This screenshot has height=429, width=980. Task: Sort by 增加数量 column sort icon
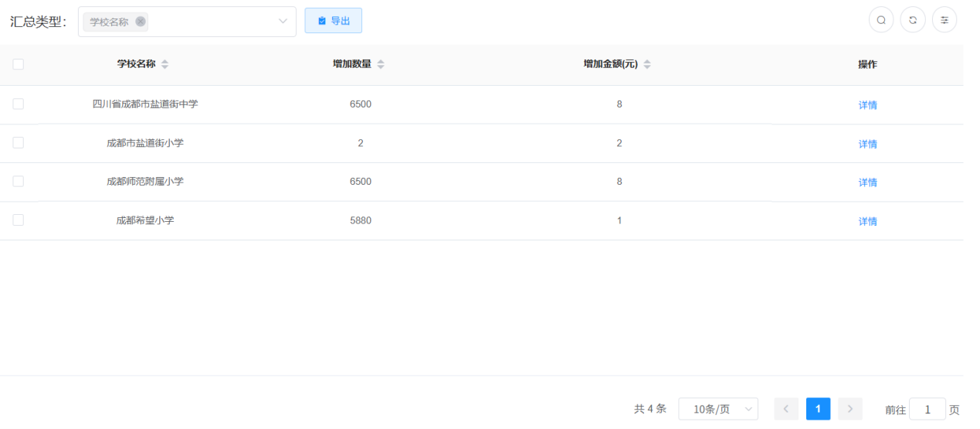tap(381, 65)
